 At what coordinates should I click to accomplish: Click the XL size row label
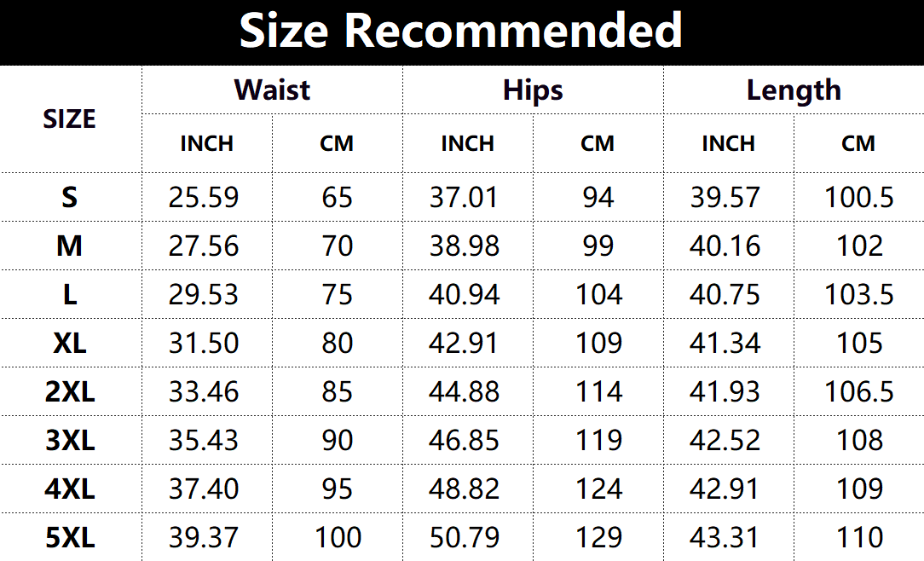70,344
